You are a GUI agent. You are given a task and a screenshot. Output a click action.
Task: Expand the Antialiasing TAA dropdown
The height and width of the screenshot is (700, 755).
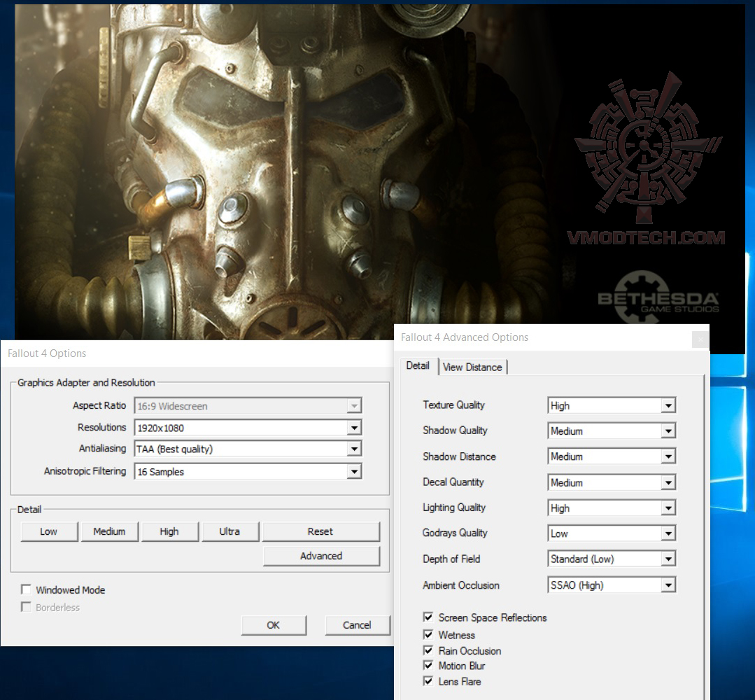coord(248,449)
